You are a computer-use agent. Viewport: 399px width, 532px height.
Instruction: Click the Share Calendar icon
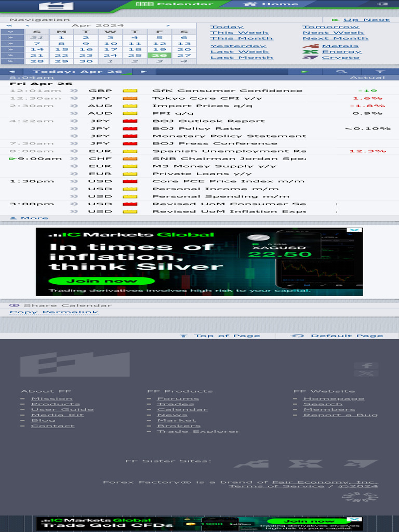click(x=14, y=305)
